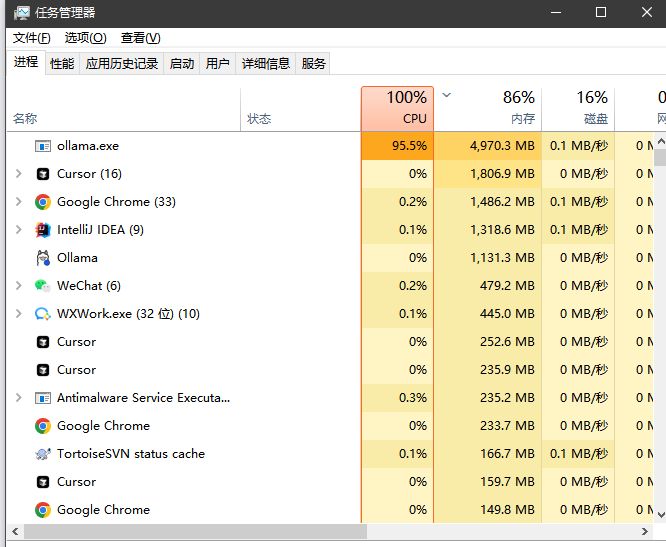Click the Ollama llama icon
The image size is (666, 547).
tap(42, 258)
